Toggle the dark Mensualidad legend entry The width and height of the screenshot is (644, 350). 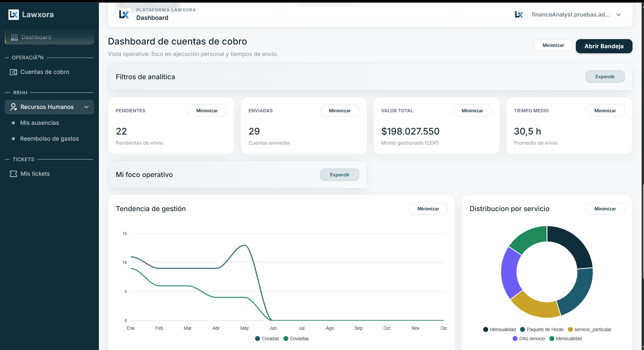pos(500,329)
